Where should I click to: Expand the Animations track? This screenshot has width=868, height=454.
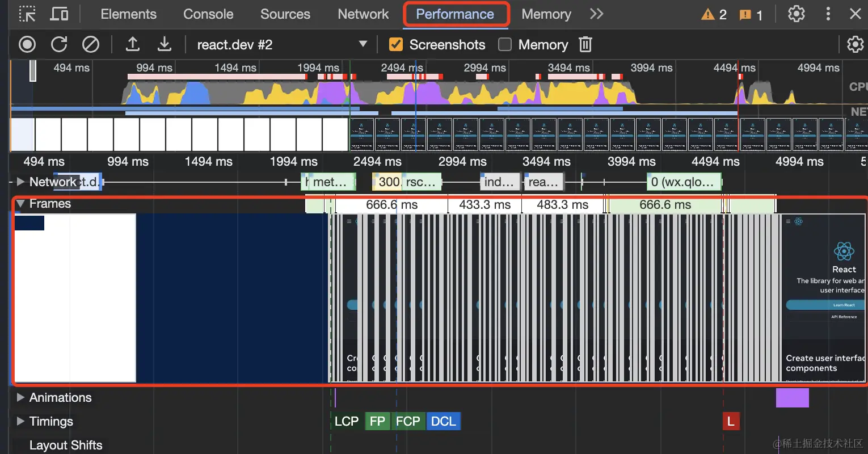pyautogui.click(x=21, y=397)
